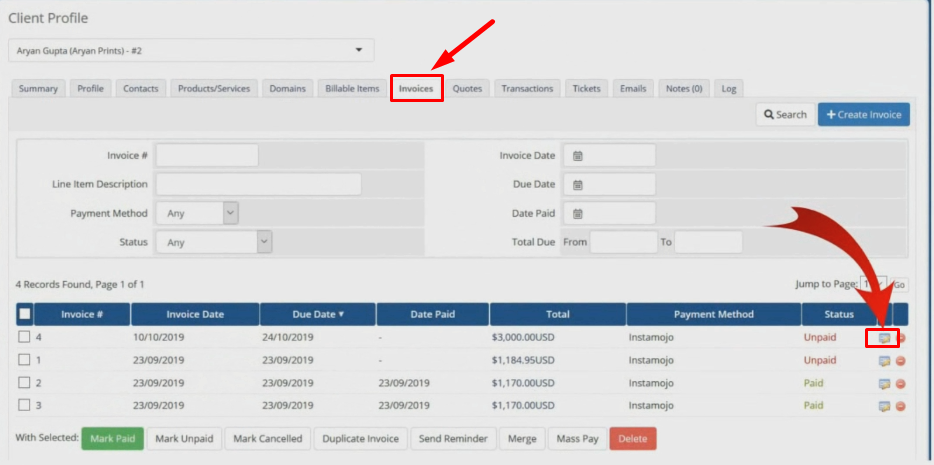Screen dimensions: 934x465
Task: Focus the Line Item Description field
Action: (259, 184)
